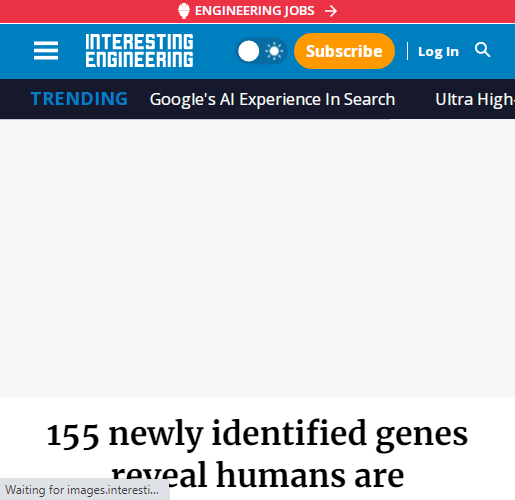Toggle the dark mode switch
515x500 pixels.
tap(261, 51)
